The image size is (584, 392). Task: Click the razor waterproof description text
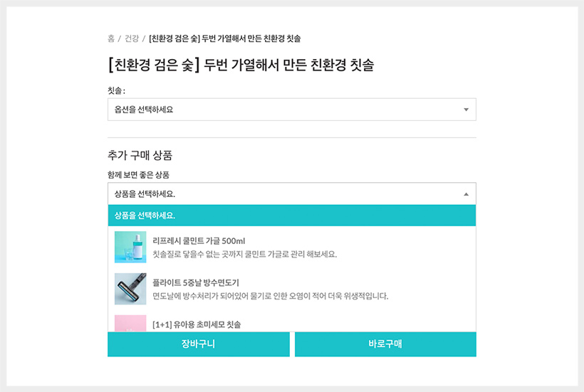click(271, 296)
